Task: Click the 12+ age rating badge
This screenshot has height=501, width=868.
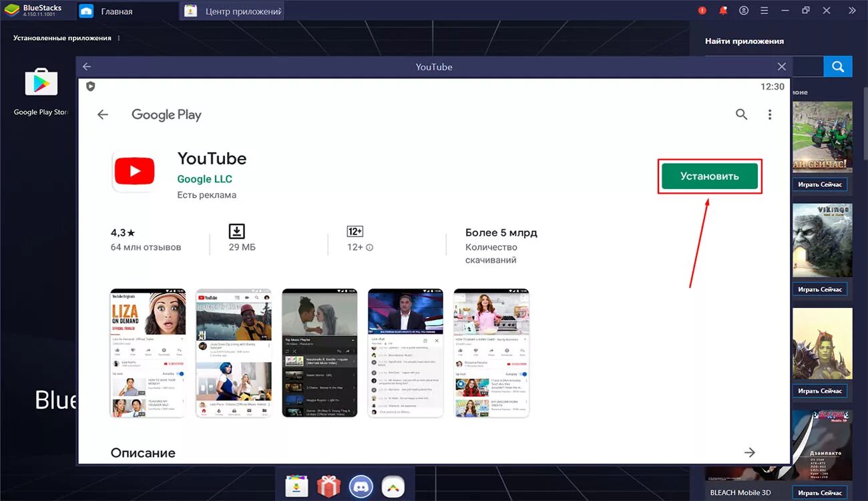Action: 355,231
